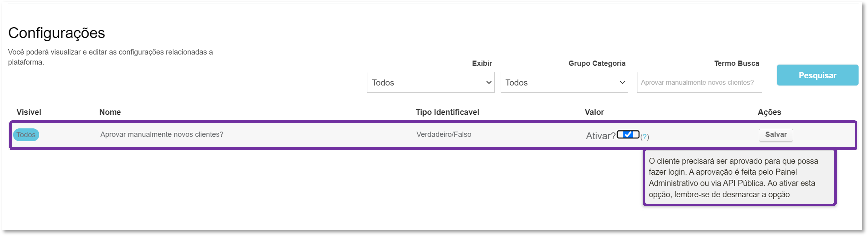Toggle the Ativar checkbox
Viewport: 868px width, 236px height.
coord(628,134)
